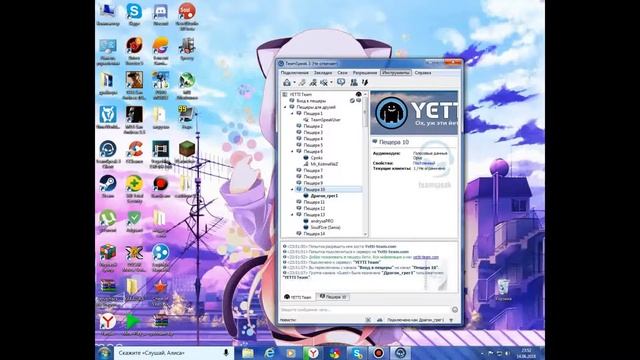640x360 pixels.
Task: Open the emoticon picker beside chat input
Action: pyautogui.click(x=455, y=310)
